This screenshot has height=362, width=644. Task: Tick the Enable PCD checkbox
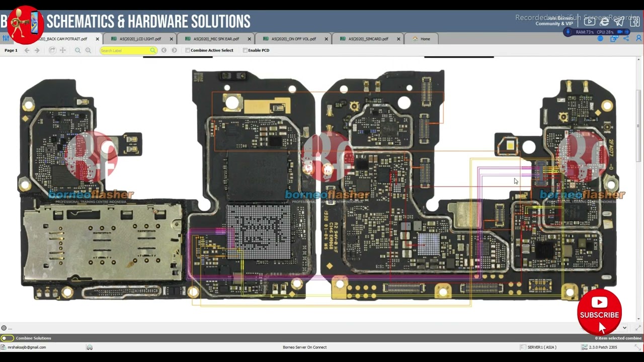pyautogui.click(x=245, y=50)
